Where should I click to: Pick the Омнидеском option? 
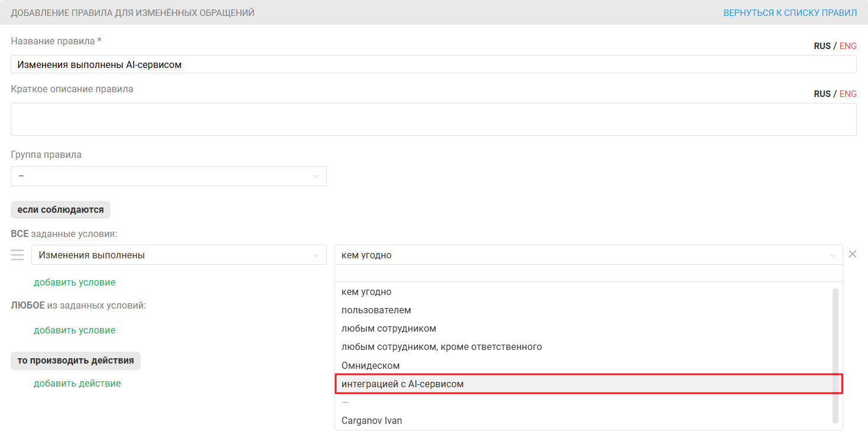pyautogui.click(x=370, y=366)
